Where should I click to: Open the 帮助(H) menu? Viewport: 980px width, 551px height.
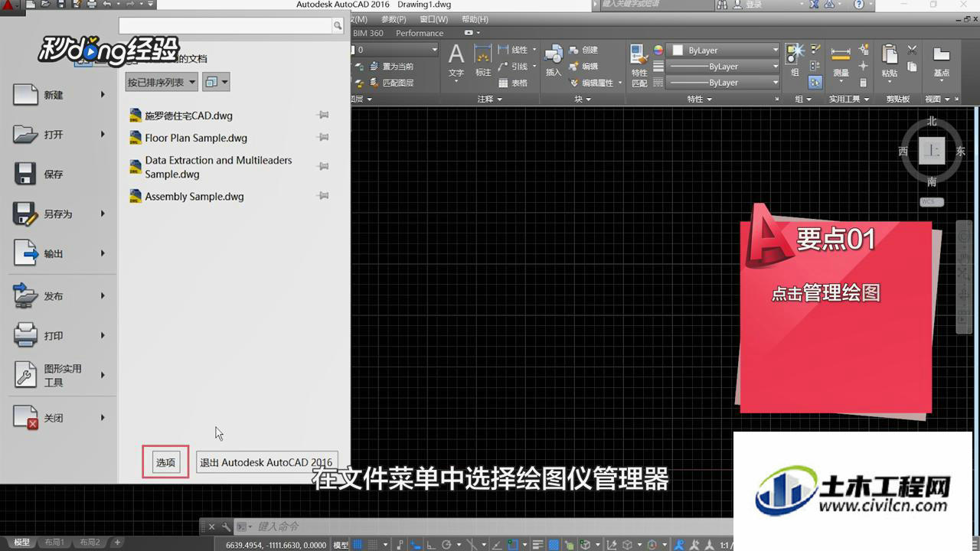475,19
